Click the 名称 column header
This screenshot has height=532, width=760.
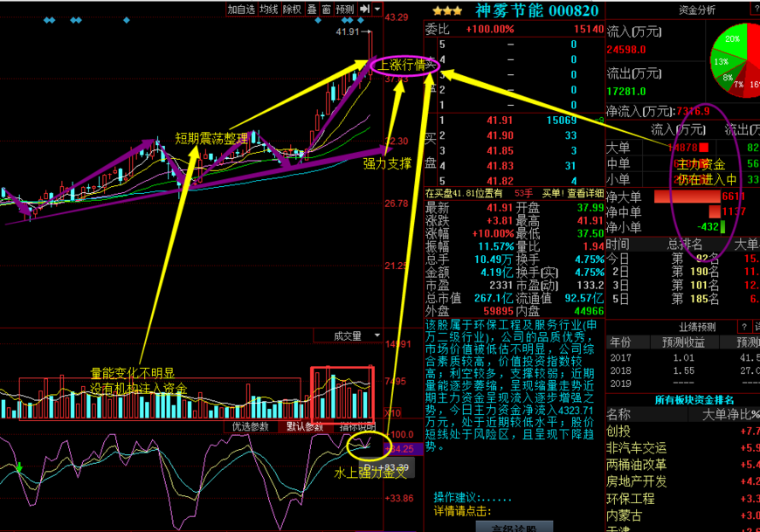tap(618, 415)
